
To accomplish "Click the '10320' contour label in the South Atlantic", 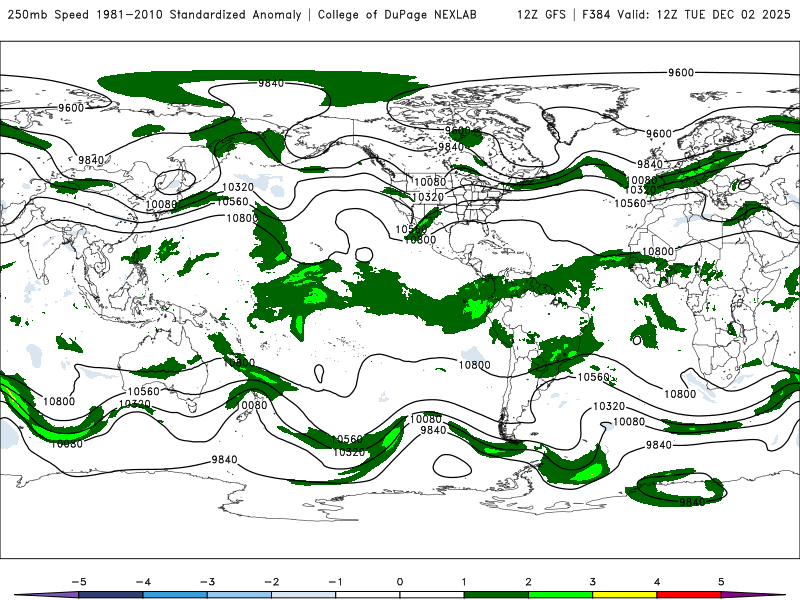I will tap(609, 407).
